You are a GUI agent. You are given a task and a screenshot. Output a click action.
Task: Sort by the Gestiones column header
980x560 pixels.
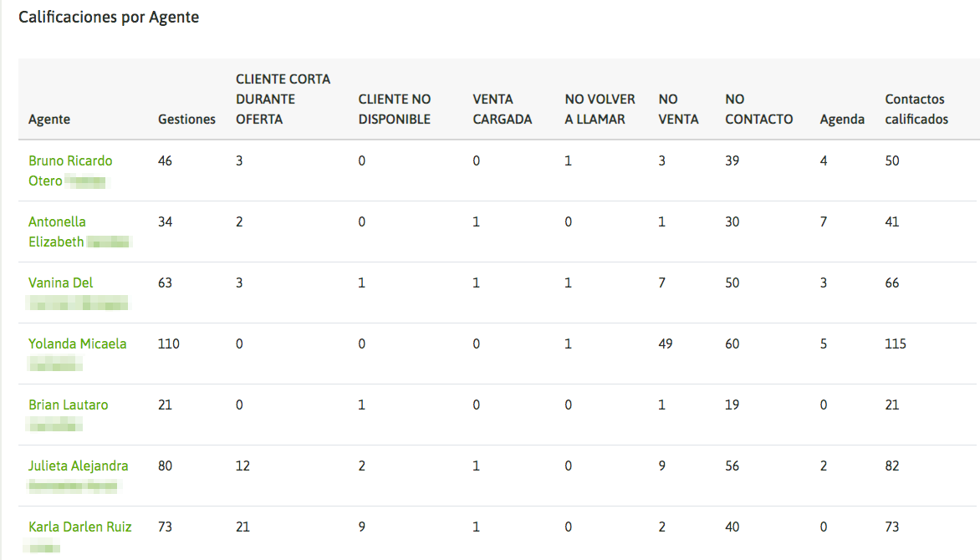click(186, 120)
